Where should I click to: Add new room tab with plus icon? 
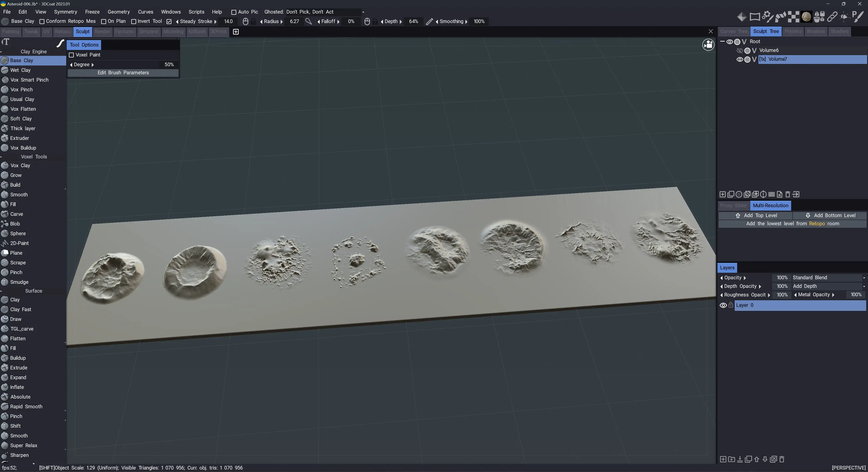point(236,32)
